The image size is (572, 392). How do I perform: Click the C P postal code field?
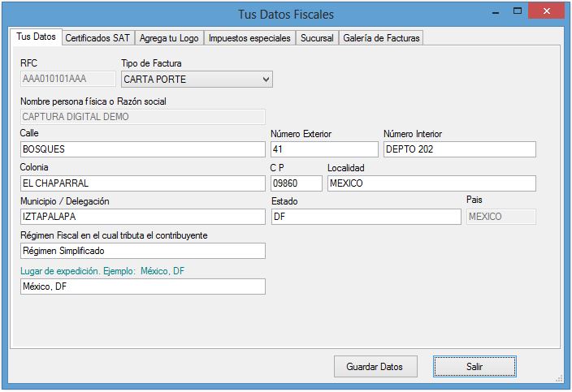(x=296, y=183)
